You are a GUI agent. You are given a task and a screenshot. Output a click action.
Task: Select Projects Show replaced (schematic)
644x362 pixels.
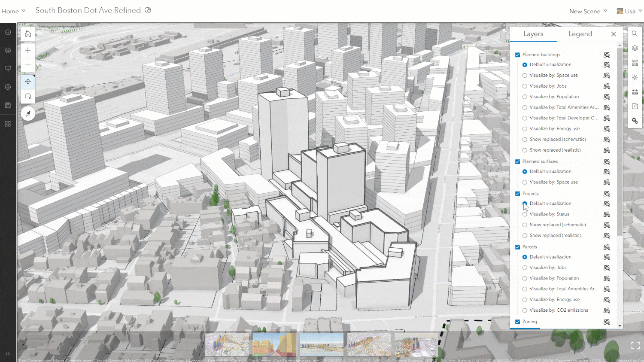point(525,225)
